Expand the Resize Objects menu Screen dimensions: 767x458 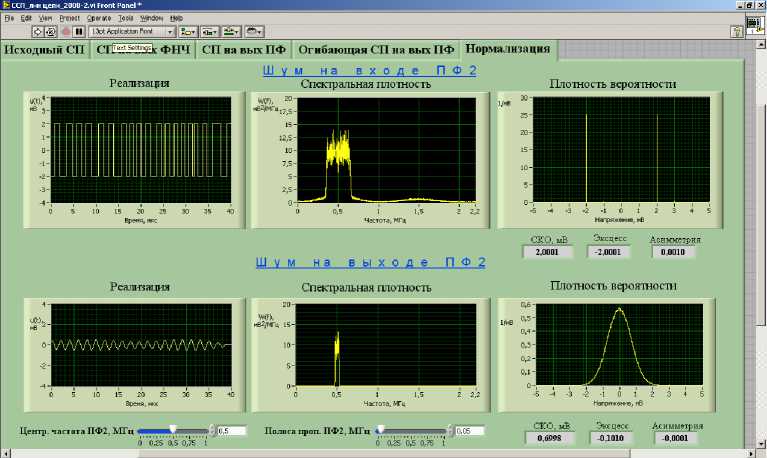(x=232, y=31)
